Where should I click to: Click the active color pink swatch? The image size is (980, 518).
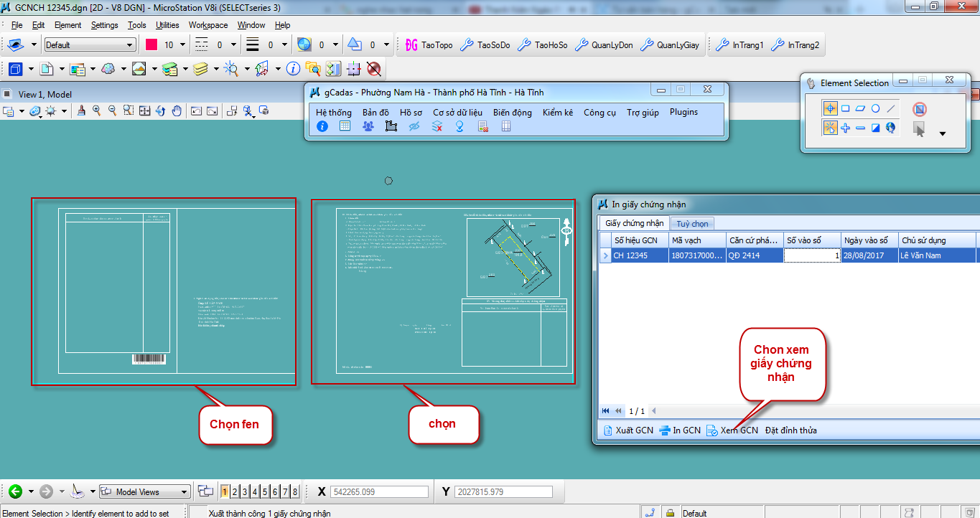pyautogui.click(x=151, y=45)
